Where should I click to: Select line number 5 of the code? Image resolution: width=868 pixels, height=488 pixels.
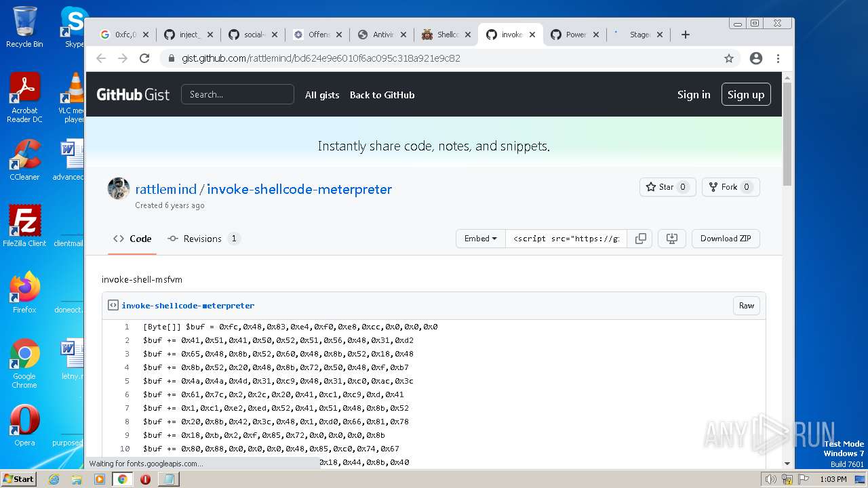pyautogui.click(x=126, y=381)
